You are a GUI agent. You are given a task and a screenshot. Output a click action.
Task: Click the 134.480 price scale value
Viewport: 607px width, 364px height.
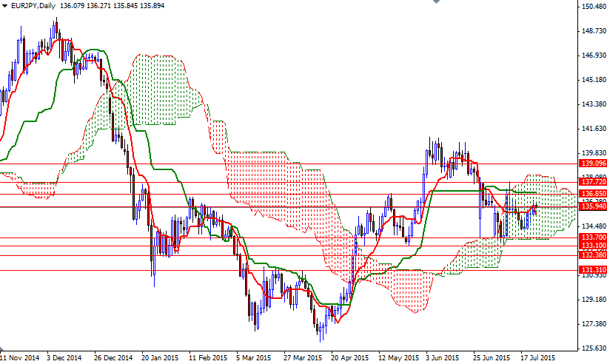coord(594,226)
